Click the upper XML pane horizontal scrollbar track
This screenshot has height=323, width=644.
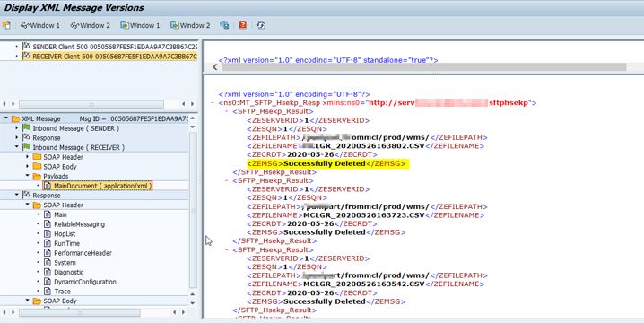[x=424, y=67]
